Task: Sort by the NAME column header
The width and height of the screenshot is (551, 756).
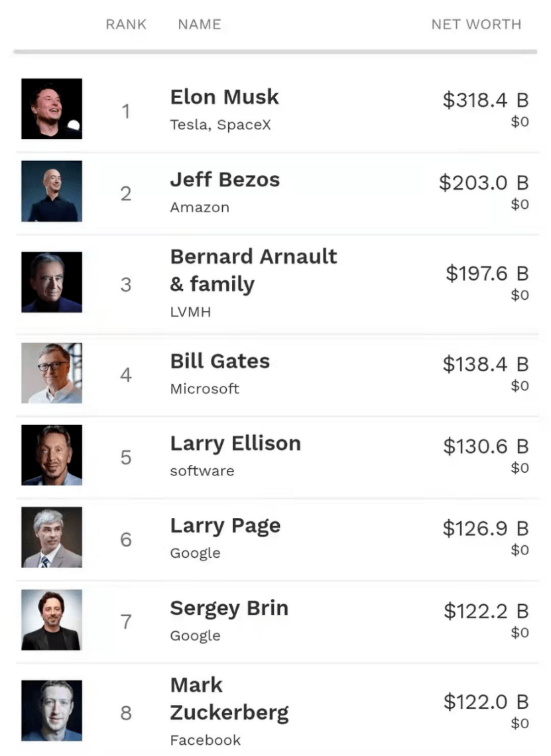Action: (200, 24)
